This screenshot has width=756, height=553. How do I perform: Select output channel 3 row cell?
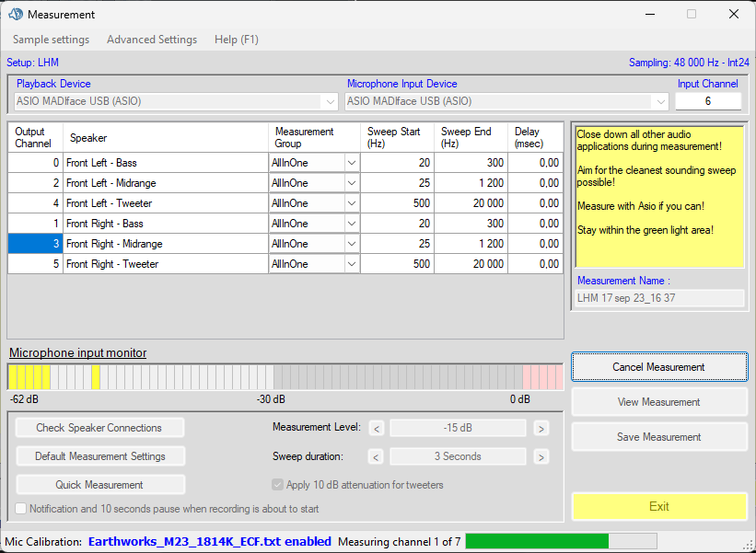pos(35,244)
